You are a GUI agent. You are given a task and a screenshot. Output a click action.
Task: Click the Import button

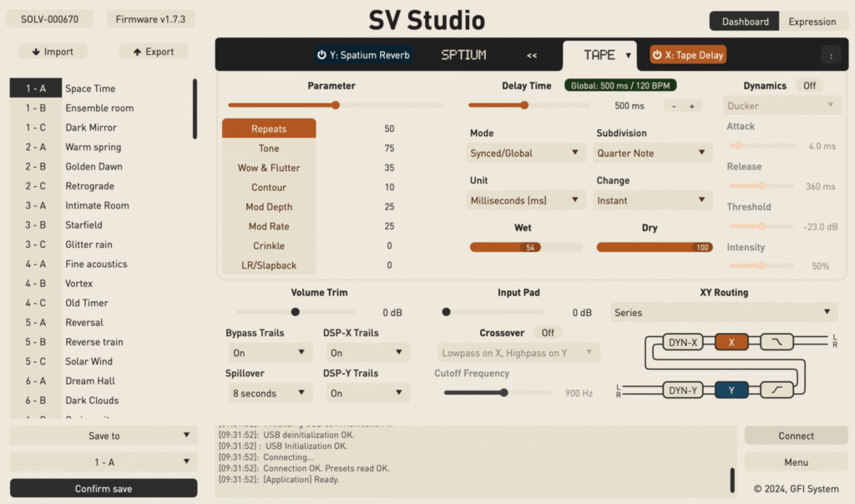tap(53, 52)
